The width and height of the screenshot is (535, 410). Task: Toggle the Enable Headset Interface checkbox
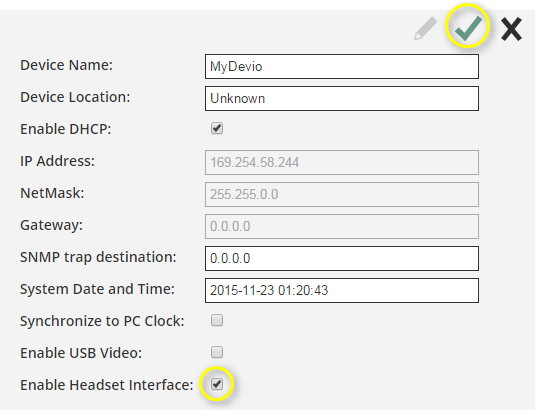pos(217,384)
